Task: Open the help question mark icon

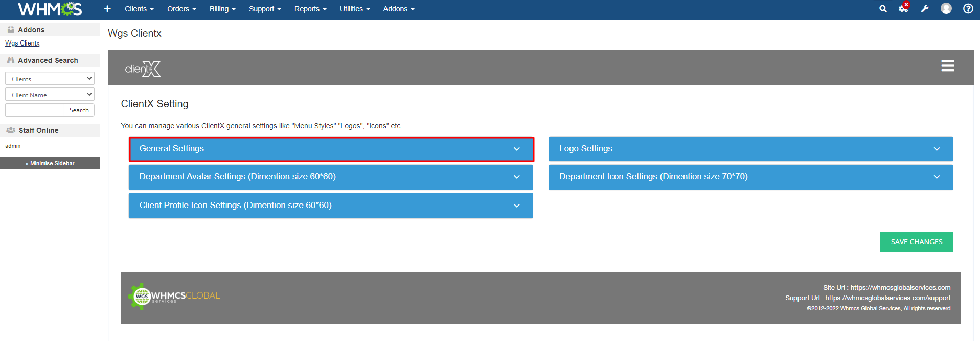Action: tap(968, 9)
